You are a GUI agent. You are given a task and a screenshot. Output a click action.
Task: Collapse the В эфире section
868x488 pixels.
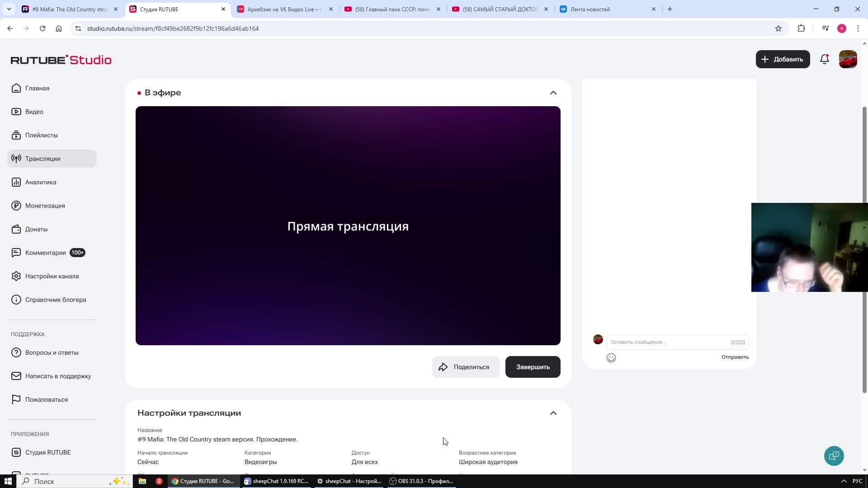tap(553, 93)
